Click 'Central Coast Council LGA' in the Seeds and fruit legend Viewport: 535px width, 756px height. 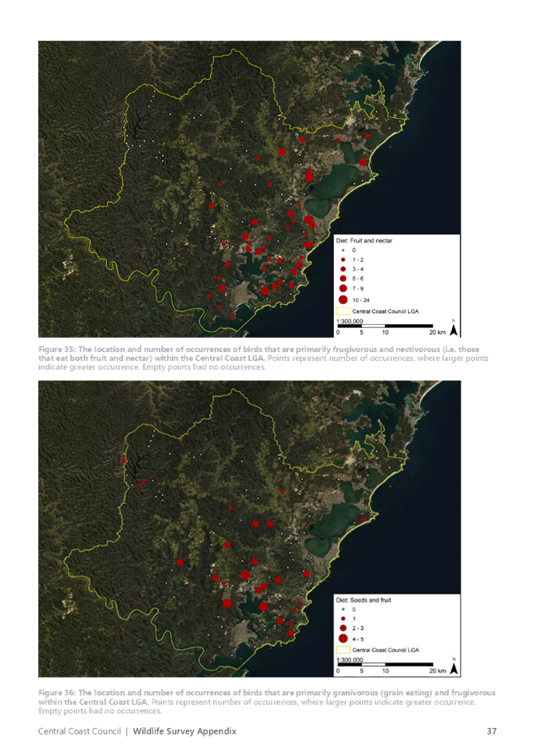[x=386, y=650]
